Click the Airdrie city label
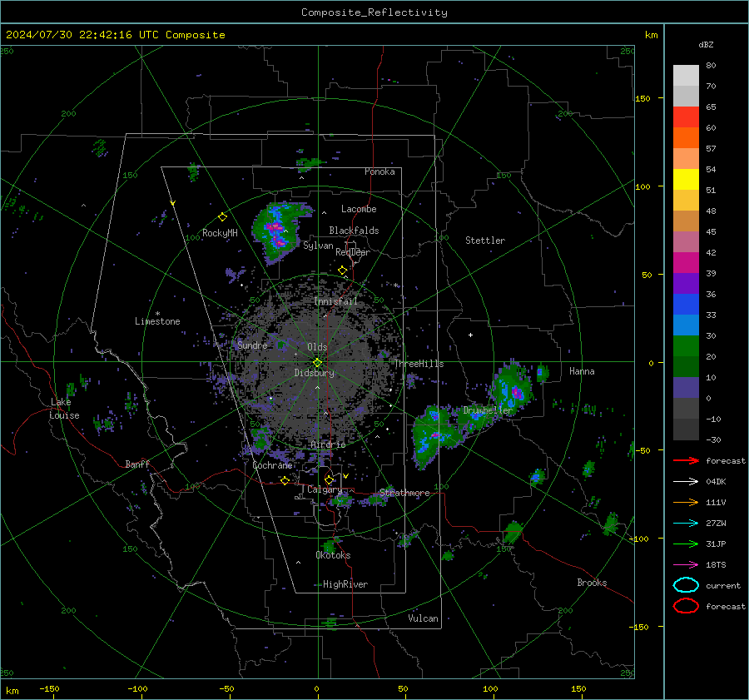 [x=328, y=444]
